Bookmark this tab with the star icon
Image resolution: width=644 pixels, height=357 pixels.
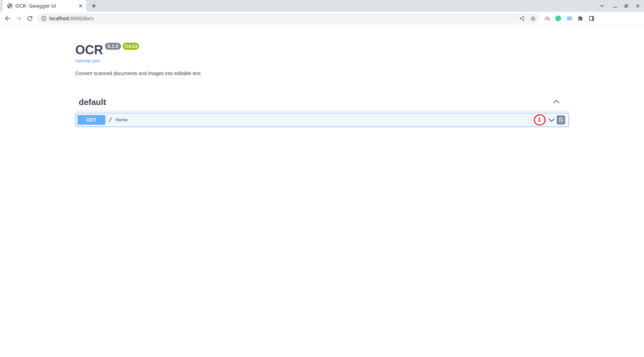pyautogui.click(x=533, y=18)
